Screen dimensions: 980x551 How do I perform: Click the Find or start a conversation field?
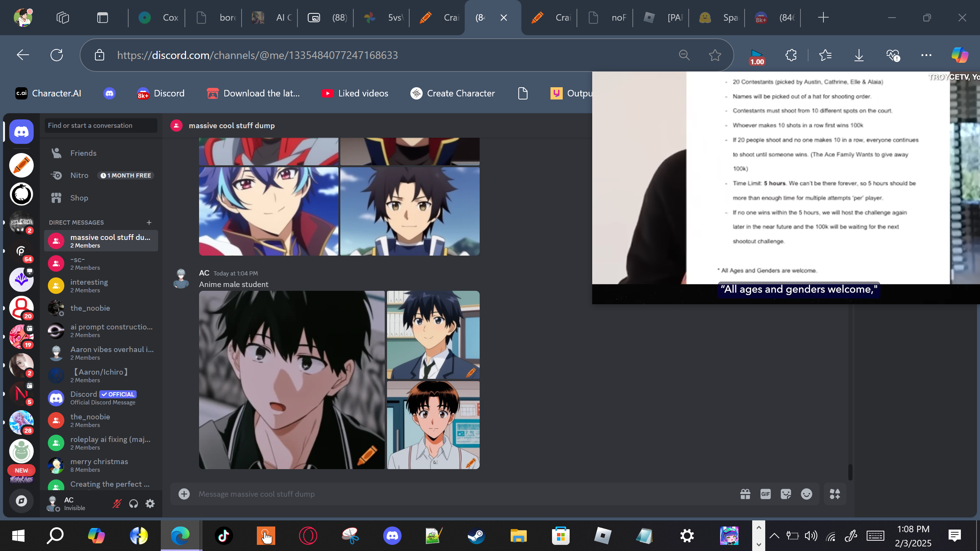101,126
